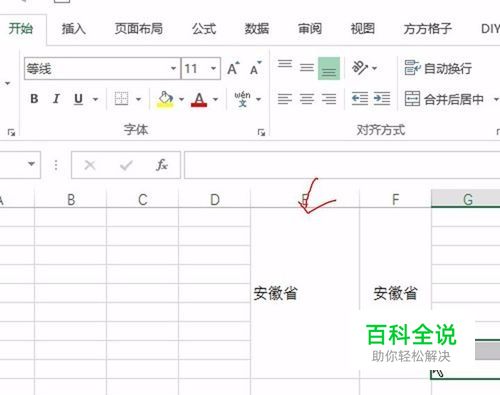Select column F header
500x395 pixels.
tap(395, 199)
